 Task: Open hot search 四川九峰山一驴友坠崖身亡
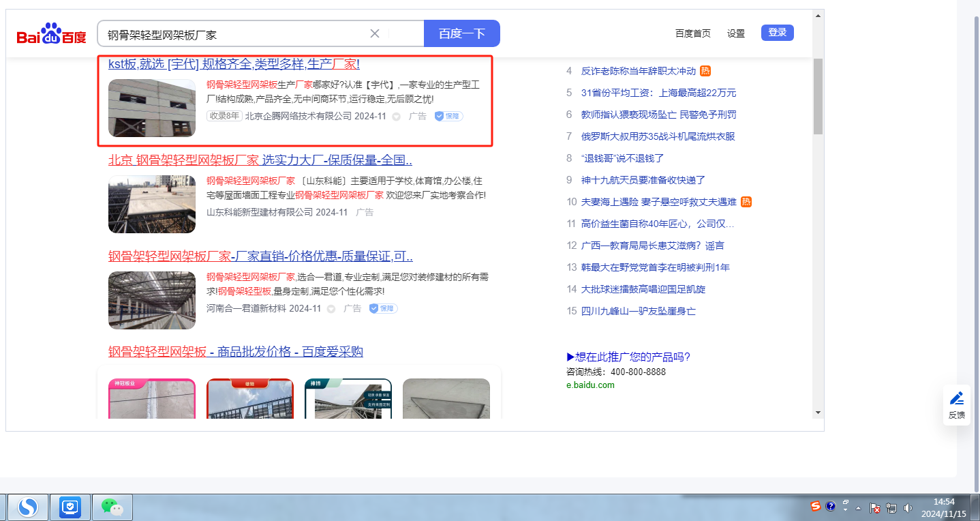point(639,311)
